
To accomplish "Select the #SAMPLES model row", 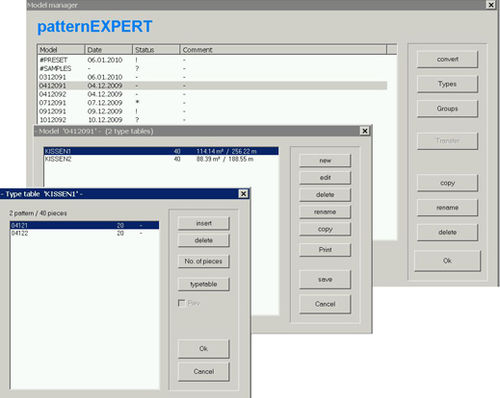I will (x=212, y=68).
